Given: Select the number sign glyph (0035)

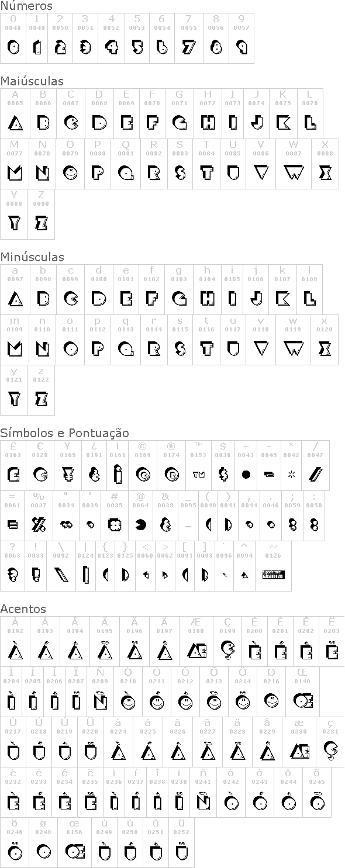Looking at the screenshot, I should [x=115, y=525].
